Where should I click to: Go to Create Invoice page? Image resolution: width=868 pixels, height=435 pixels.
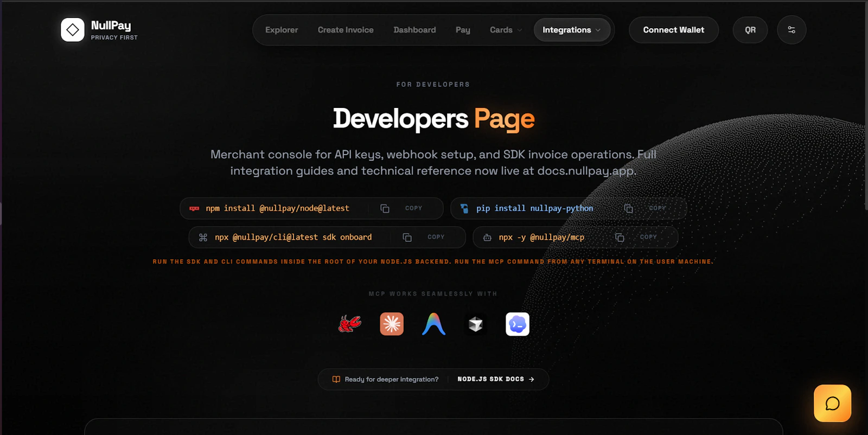(346, 30)
